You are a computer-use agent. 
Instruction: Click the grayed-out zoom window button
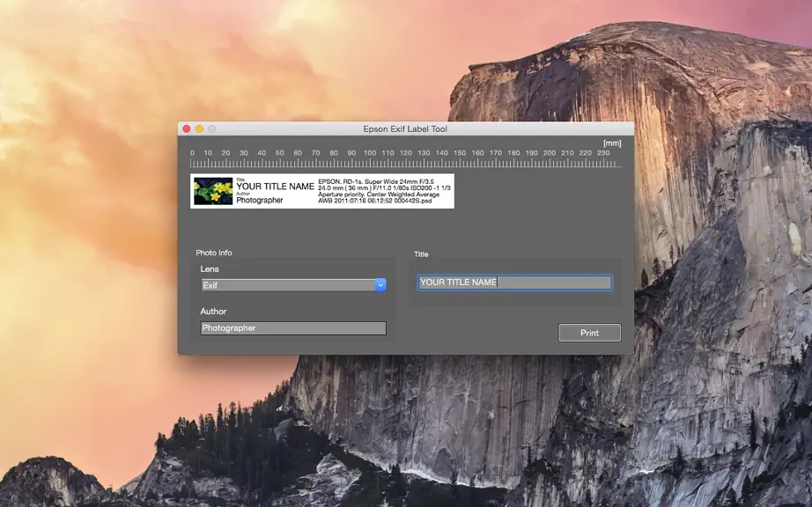point(211,129)
